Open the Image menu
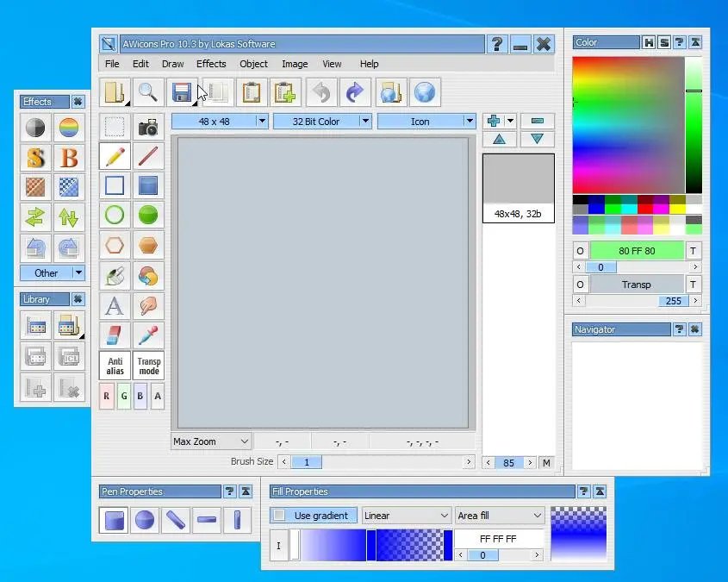 [x=295, y=64]
